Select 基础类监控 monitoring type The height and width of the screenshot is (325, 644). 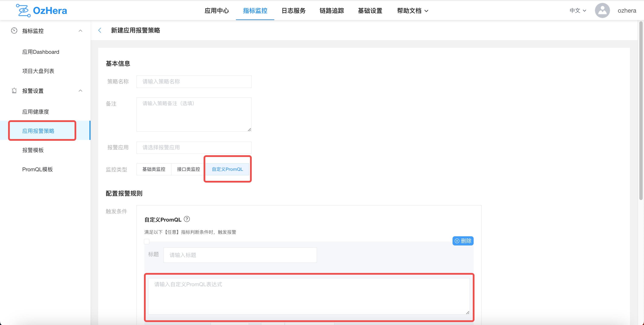click(154, 169)
